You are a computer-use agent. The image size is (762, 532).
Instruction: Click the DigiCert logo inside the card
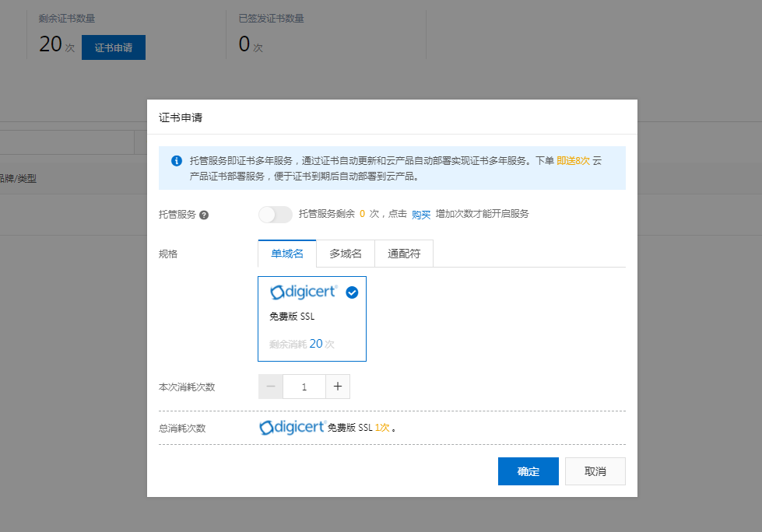pyautogui.click(x=304, y=292)
